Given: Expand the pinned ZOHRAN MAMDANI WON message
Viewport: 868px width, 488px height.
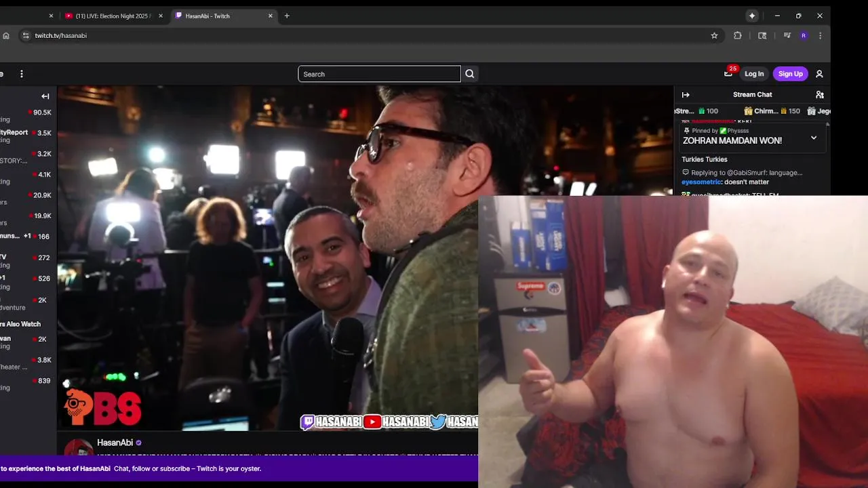Looking at the screenshot, I should click(814, 138).
